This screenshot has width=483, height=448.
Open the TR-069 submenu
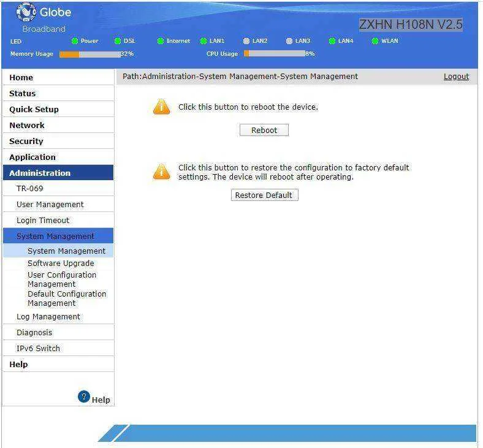[58, 188]
